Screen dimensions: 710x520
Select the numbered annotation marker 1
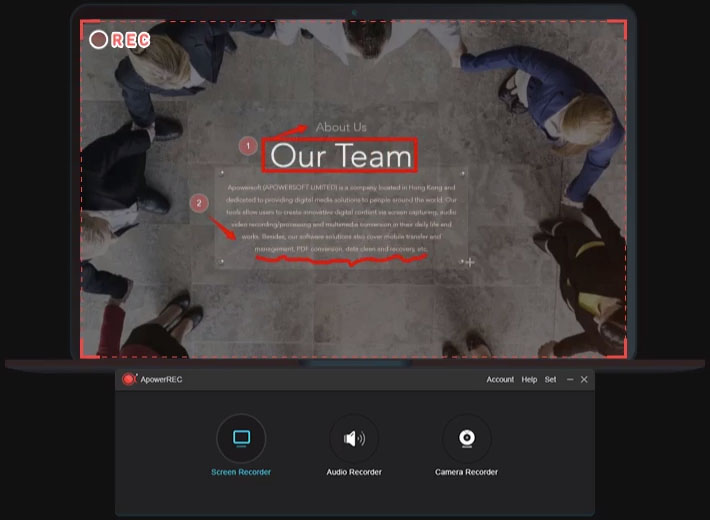(x=248, y=147)
